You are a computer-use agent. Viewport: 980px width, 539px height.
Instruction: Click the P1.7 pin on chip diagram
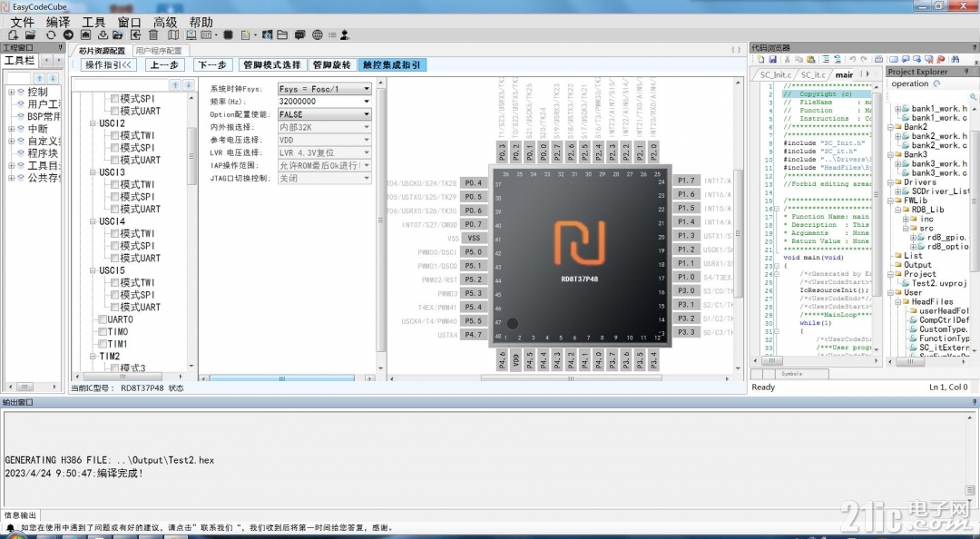[x=686, y=181]
